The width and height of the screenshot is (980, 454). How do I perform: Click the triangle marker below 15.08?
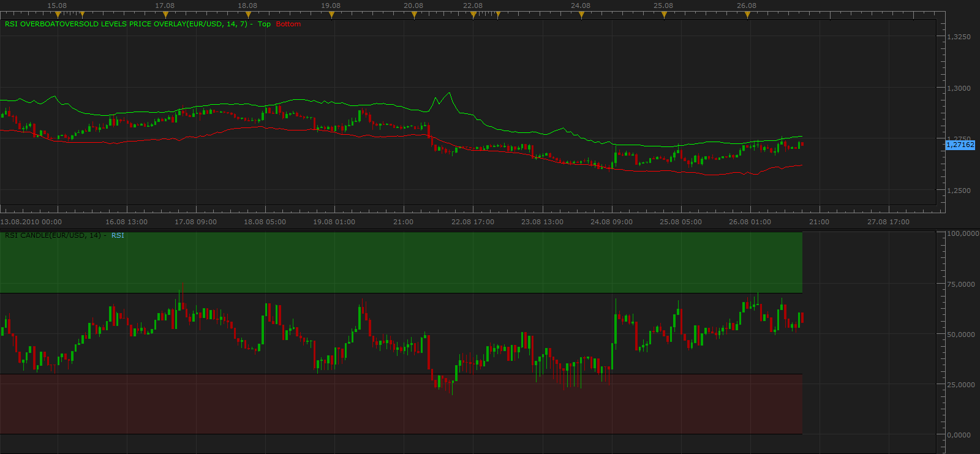point(58,15)
